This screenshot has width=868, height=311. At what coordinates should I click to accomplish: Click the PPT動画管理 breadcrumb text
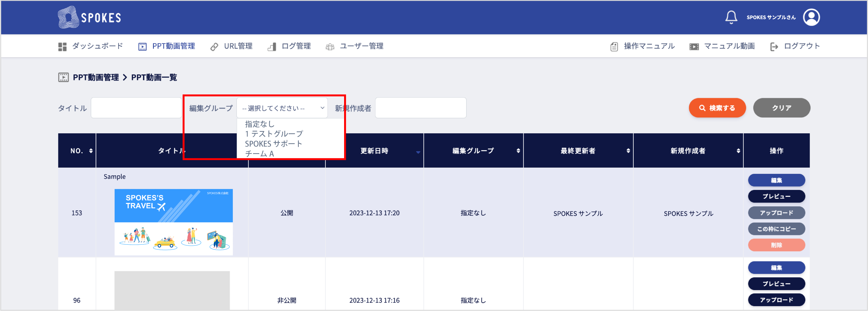click(96, 77)
